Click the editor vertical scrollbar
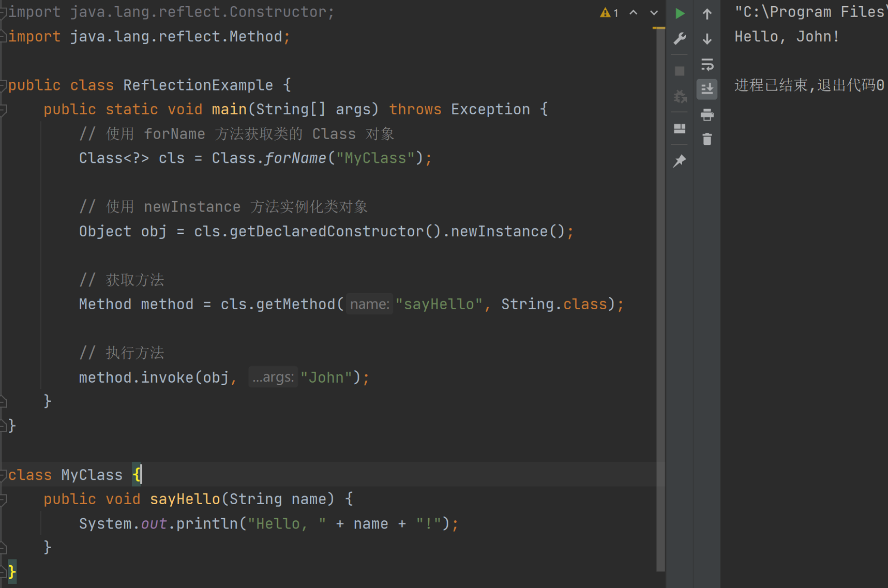This screenshot has height=588, width=888. (x=660, y=300)
